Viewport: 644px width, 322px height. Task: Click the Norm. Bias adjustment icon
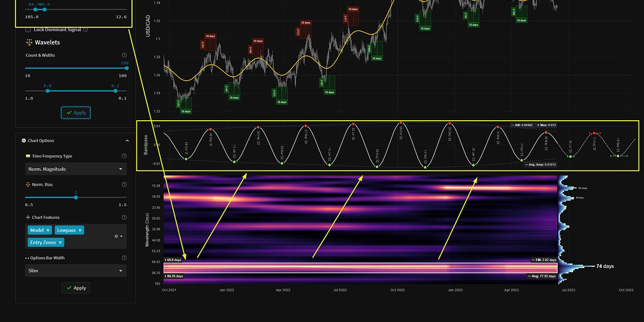click(27, 184)
